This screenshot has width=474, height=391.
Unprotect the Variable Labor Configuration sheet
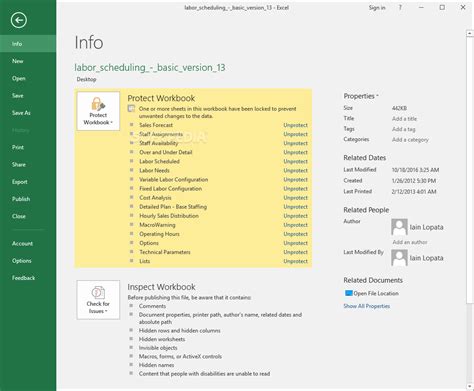(x=295, y=180)
